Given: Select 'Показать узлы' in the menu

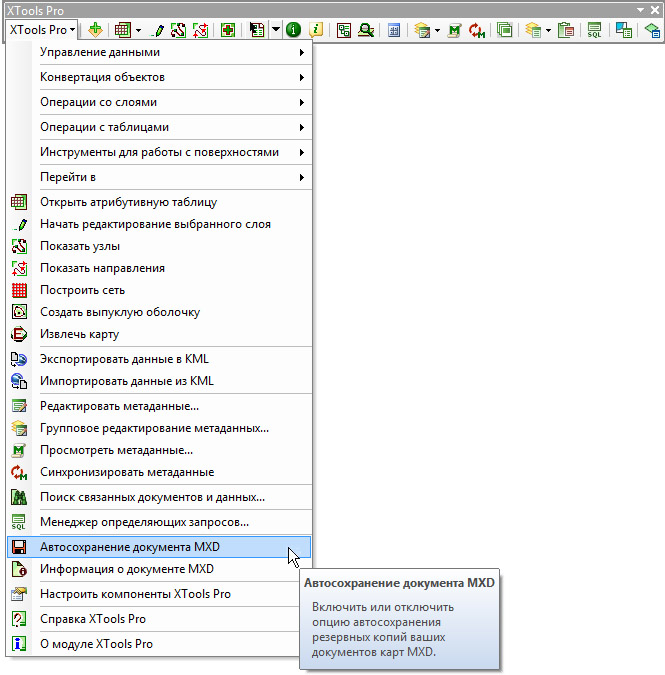Looking at the screenshot, I should 159,246.
